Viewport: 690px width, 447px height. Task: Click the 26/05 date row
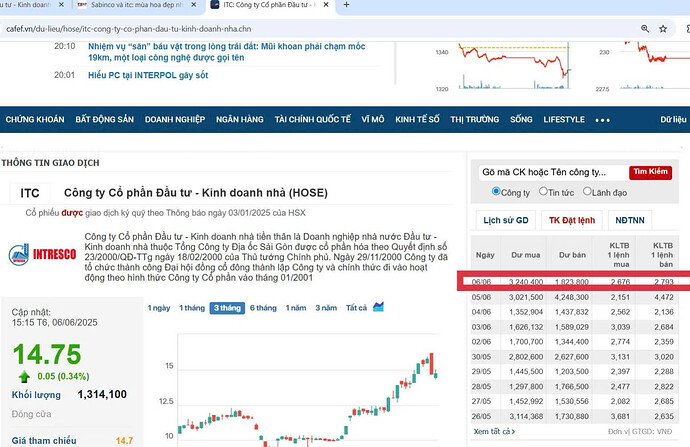pos(575,416)
